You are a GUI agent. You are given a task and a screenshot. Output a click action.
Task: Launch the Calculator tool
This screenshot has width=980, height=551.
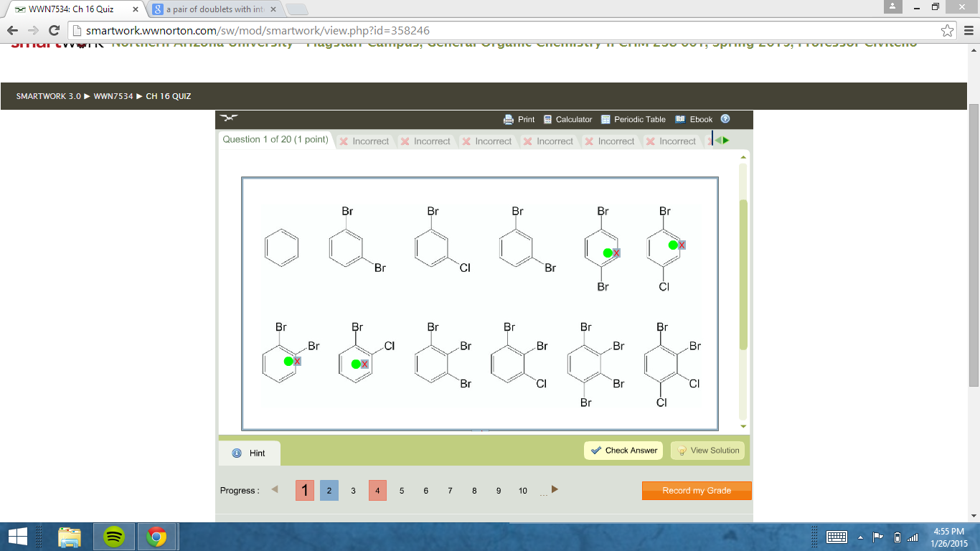(x=567, y=119)
